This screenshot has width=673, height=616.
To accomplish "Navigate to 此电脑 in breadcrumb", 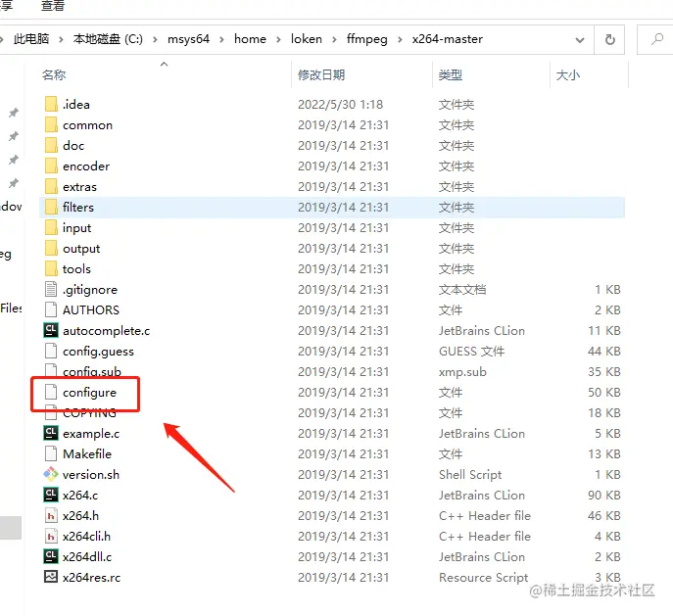I will pyautogui.click(x=31, y=39).
